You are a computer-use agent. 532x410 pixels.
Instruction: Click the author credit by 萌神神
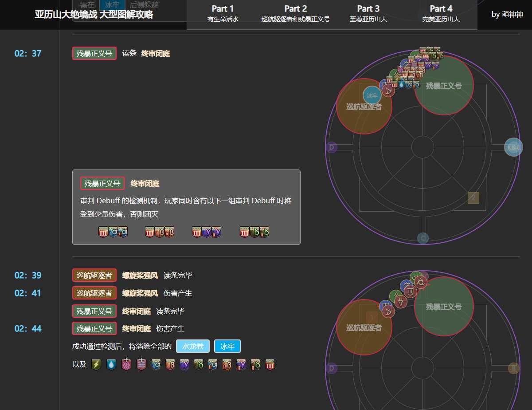(x=507, y=14)
